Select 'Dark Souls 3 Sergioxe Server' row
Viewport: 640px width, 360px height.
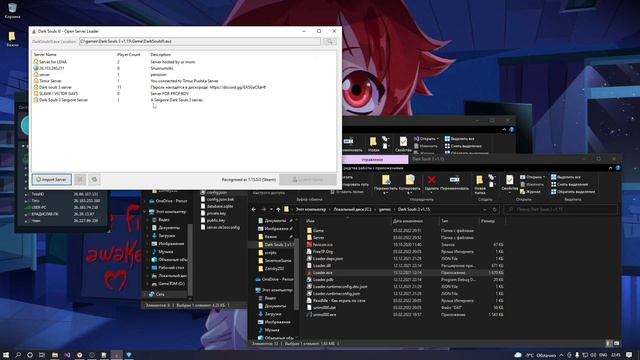(x=184, y=100)
